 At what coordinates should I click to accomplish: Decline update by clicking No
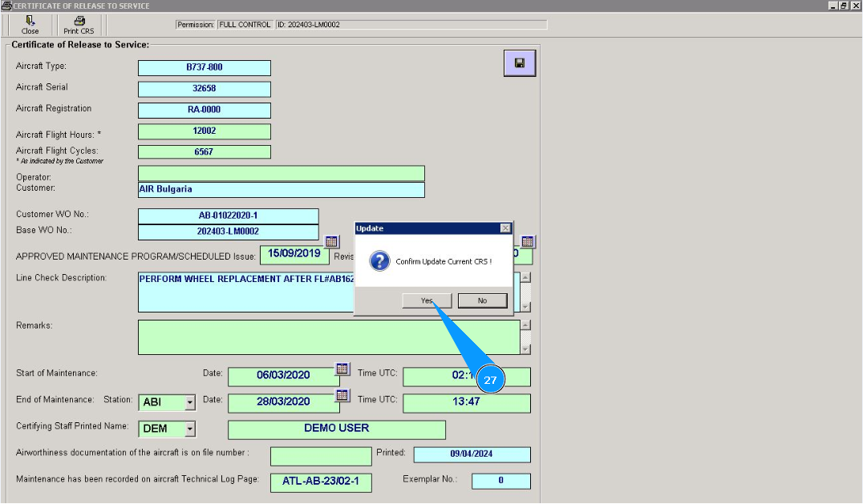tap(482, 300)
